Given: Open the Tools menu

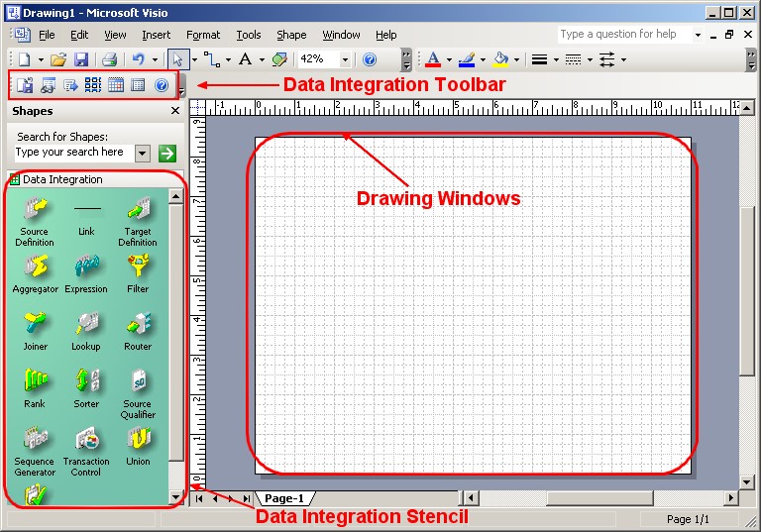Looking at the screenshot, I should (x=249, y=35).
